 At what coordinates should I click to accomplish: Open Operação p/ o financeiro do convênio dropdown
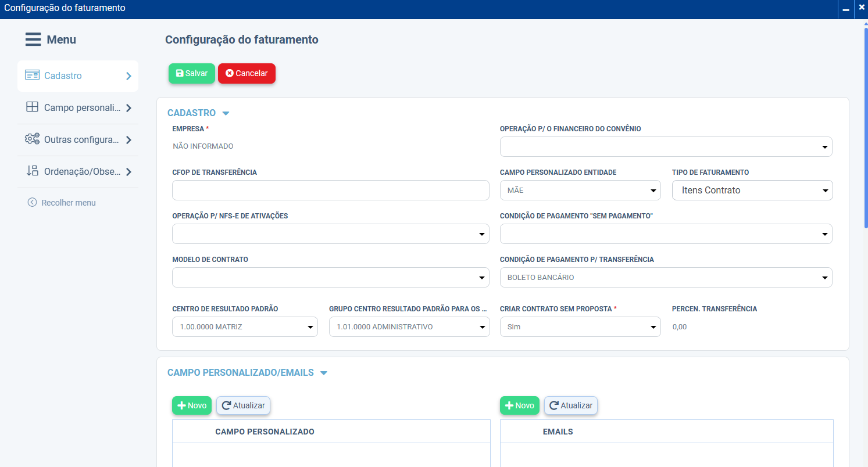click(666, 147)
